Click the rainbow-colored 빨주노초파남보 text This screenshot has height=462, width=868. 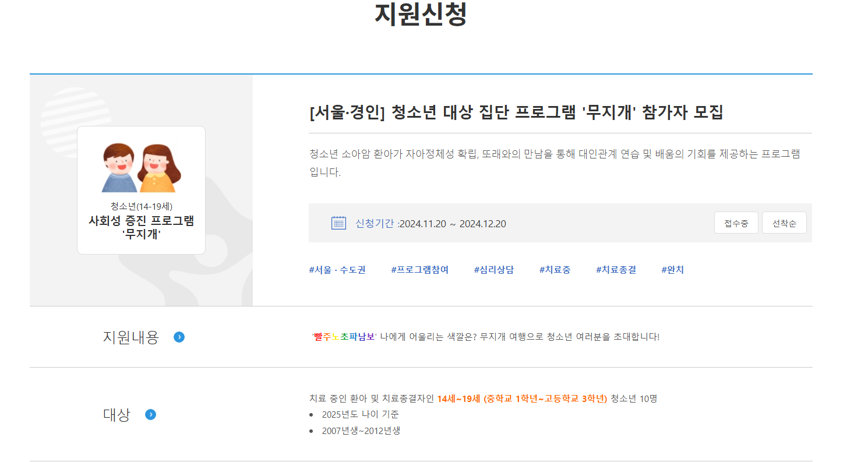tap(344, 337)
